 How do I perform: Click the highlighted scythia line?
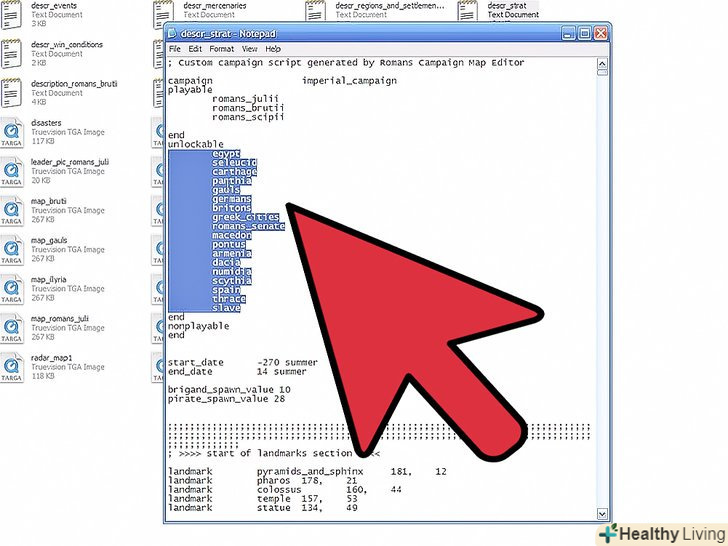(x=231, y=281)
